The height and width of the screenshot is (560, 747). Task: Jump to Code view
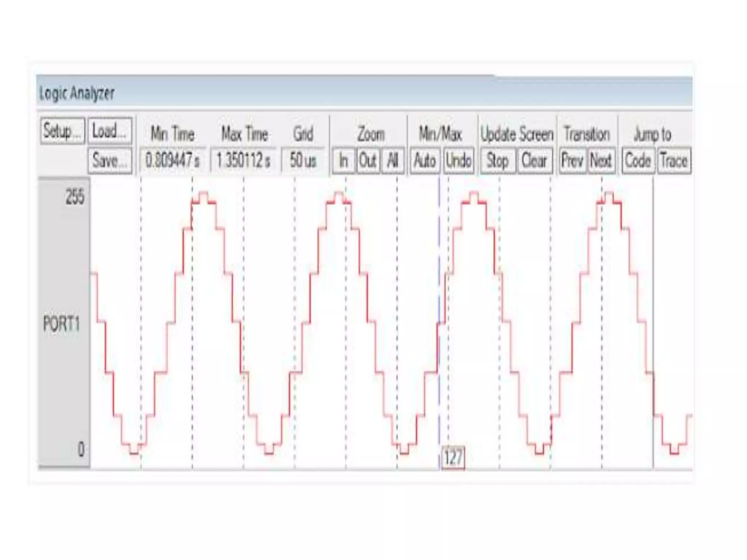tap(638, 160)
